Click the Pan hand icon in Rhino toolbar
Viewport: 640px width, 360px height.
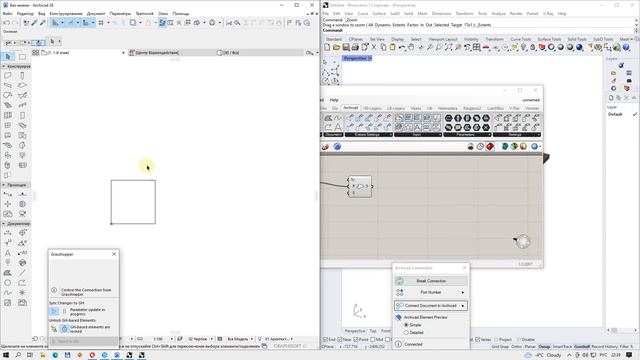pos(411,47)
